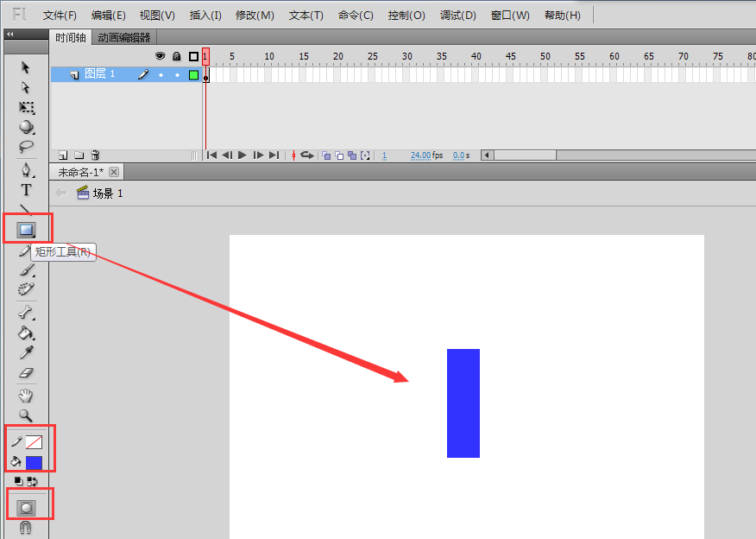756x539 pixels.
Task: Select the Free Transform tool
Action: tap(27, 107)
